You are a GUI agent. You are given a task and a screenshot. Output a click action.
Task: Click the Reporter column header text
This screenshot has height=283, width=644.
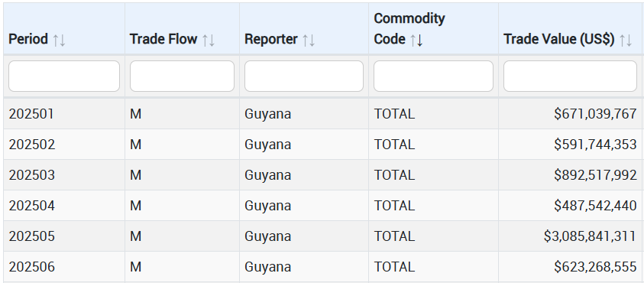[x=271, y=40]
